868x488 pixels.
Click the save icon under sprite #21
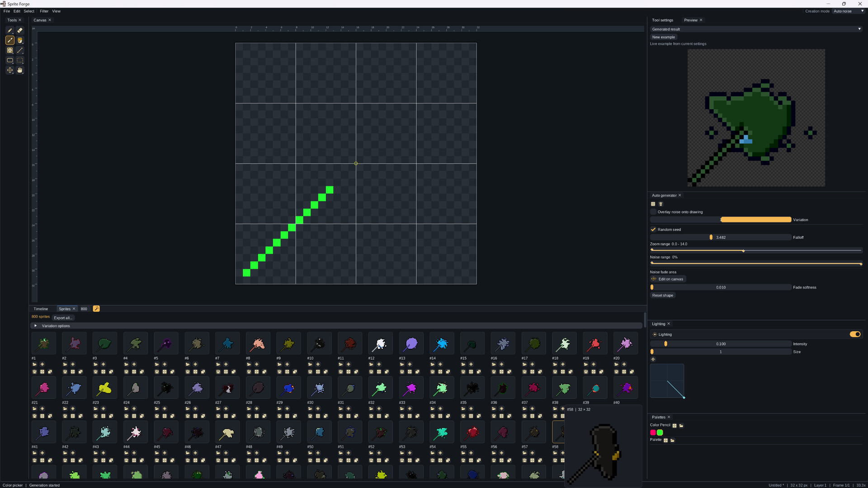pos(34,416)
